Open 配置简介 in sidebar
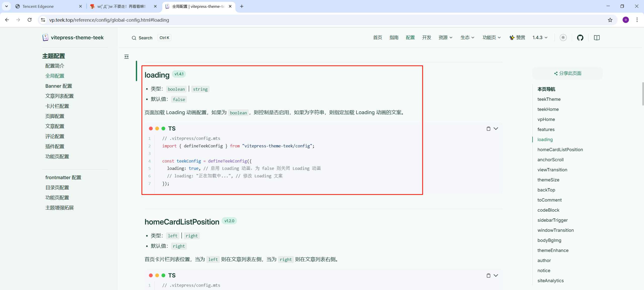This screenshot has width=644, height=290. pyautogui.click(x=55, y=66)
